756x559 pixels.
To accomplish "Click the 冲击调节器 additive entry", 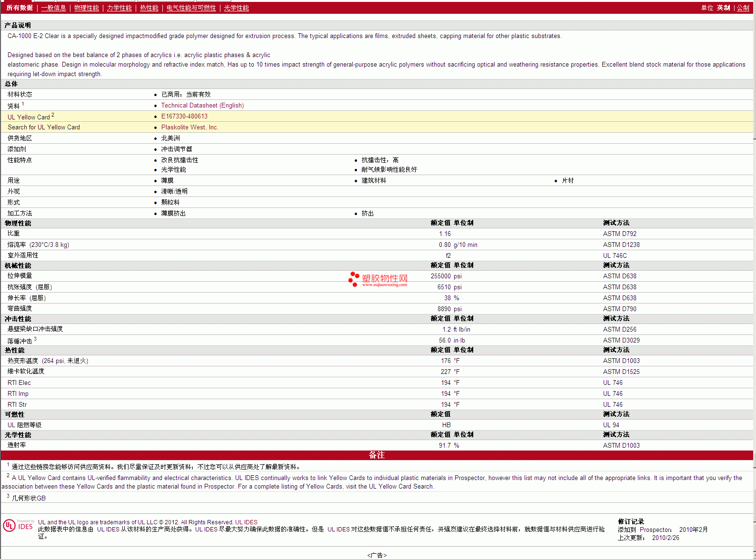I will click(177, 149).
